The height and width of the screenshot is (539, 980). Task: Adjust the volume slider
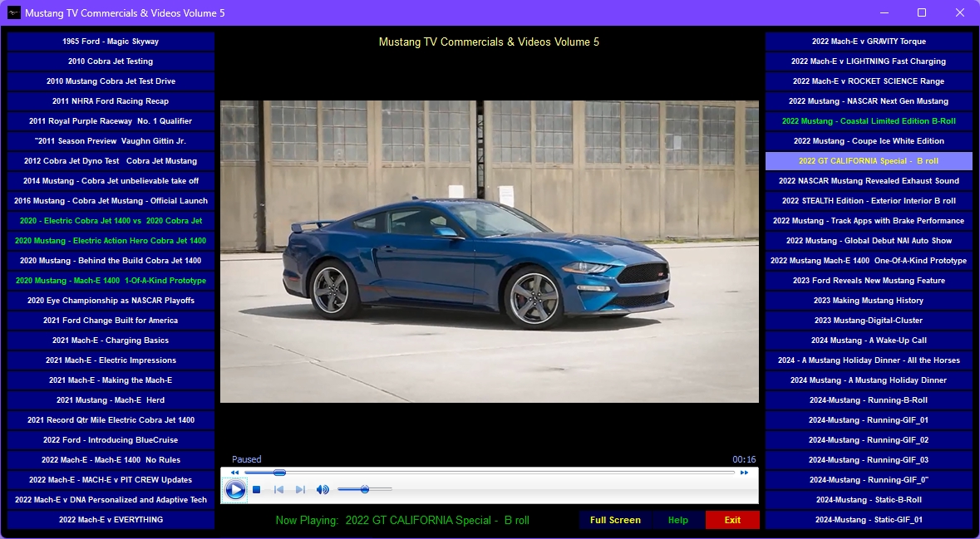click(364, 489)
